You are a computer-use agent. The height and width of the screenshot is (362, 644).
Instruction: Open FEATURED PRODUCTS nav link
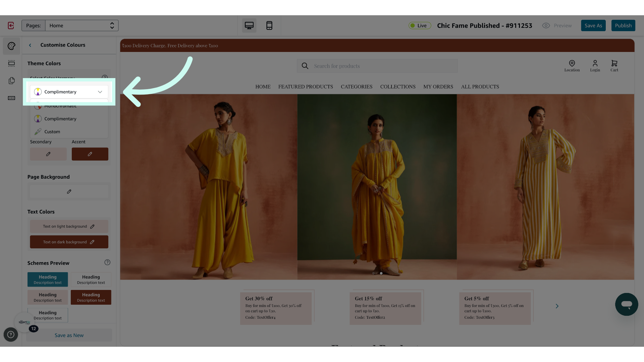[306, 87]
